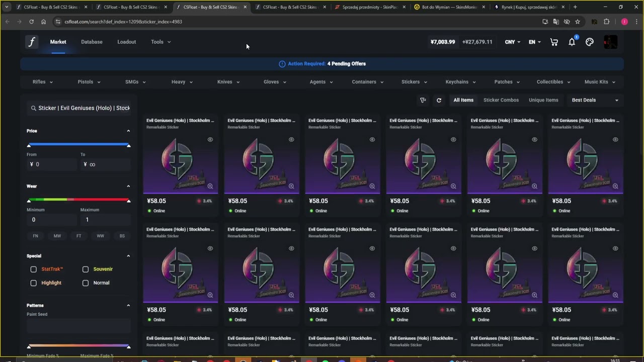Expand the Knives category
The height and width of the screenshot is (362, 644).
click(x=228, y=82)
